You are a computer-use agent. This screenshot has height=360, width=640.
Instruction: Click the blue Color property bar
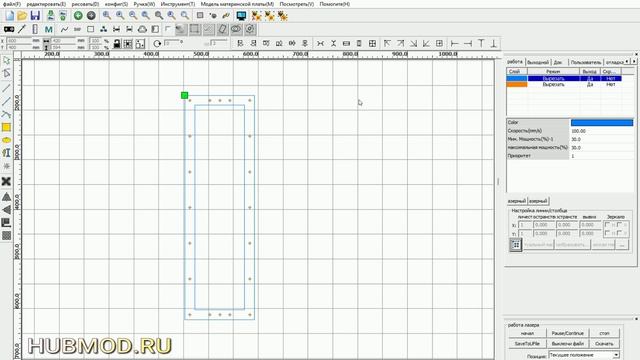click(x=602, y=122)
